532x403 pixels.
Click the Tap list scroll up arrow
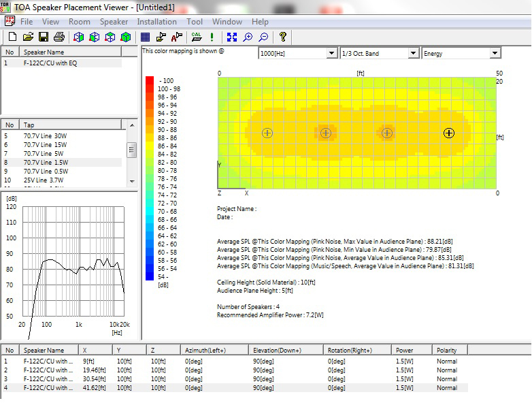[x=132, y=125]
